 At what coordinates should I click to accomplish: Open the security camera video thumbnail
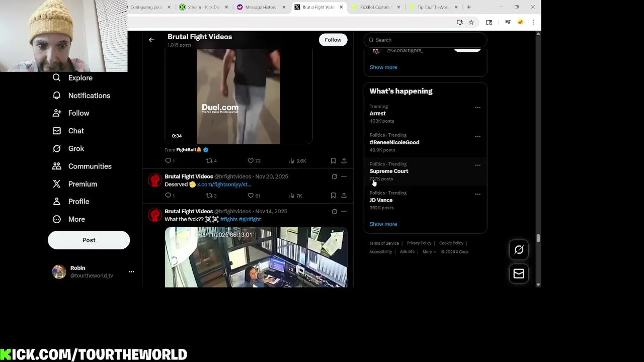(256, 257)
